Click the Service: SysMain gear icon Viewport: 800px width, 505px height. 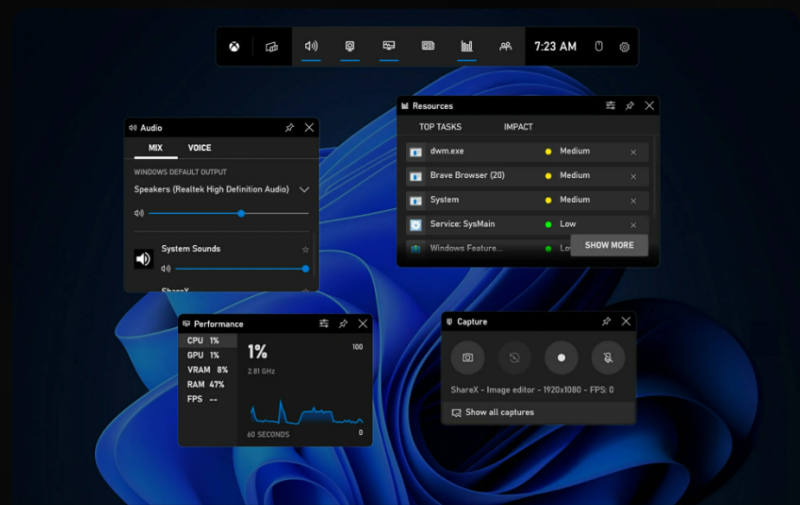(416, 225)
